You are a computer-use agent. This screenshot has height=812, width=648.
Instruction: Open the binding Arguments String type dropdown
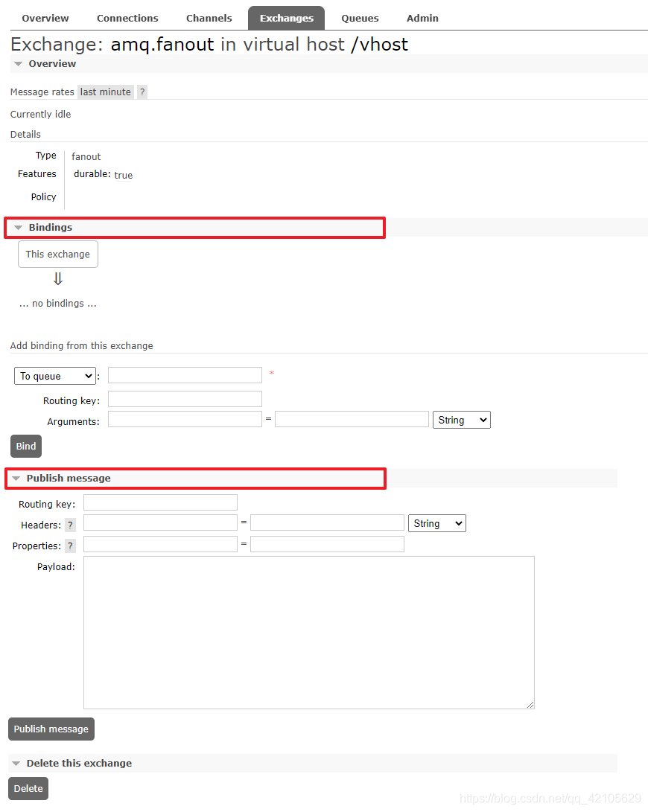461,420
